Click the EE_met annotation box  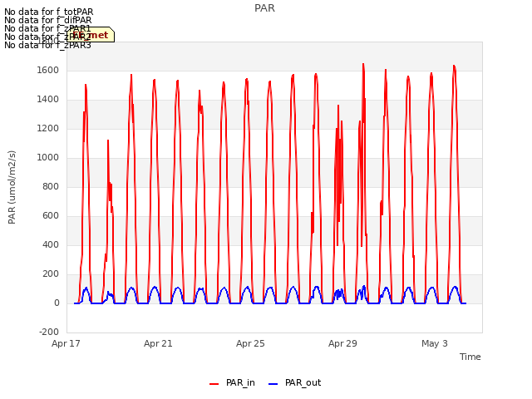91,35
